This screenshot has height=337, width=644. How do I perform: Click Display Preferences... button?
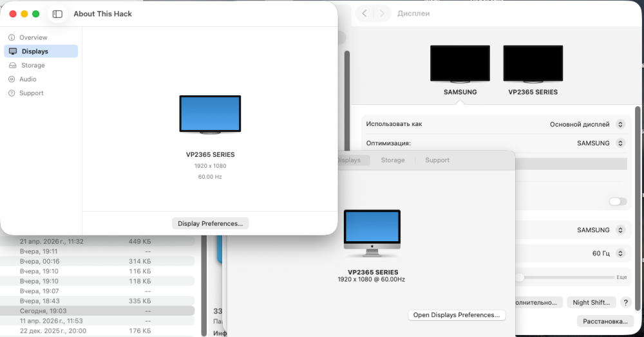[211, 223]
